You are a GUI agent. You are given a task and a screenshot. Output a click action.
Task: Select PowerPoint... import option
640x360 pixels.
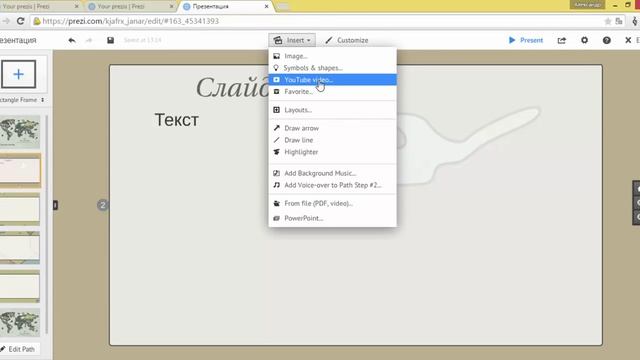pos(332,218)
